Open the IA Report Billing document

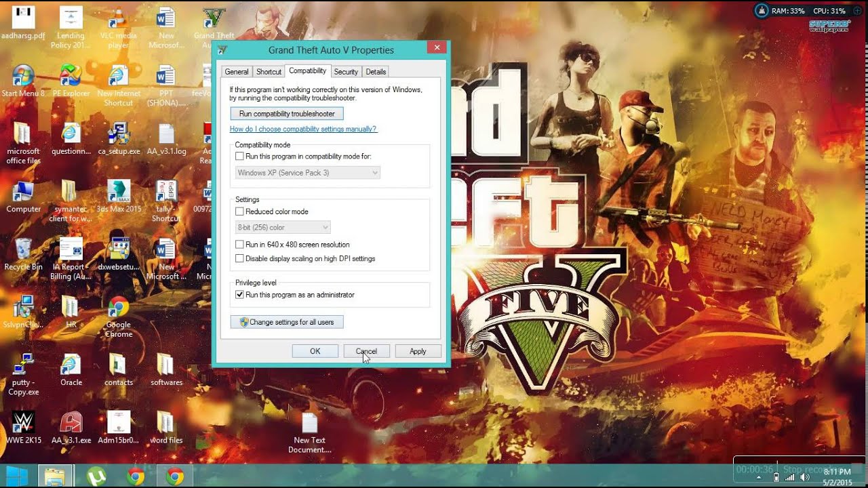pos(71,259)
